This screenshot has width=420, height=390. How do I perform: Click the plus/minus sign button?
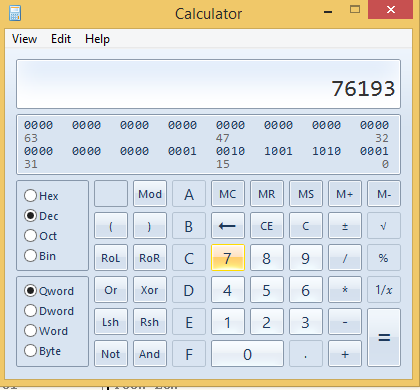click(345, 226)
